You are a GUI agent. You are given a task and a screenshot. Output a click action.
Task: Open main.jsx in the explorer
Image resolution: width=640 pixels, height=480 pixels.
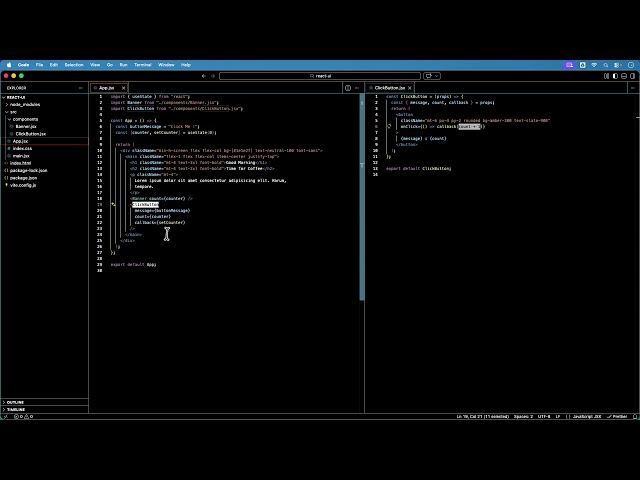point(44,156)
